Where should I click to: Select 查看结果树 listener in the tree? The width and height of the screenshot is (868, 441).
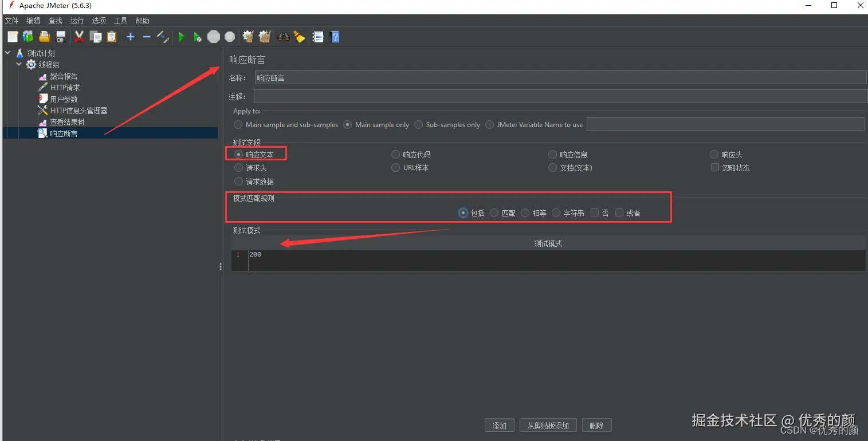click(x=67, y=122)
